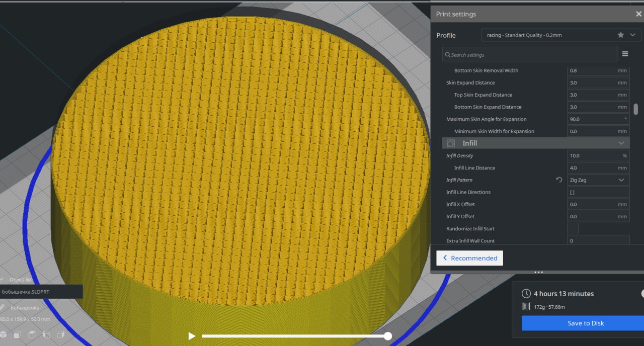The height and width of the screenshot is (346, 644).
Task: Click the layer simulation slider handle
Action: point(387,336)
